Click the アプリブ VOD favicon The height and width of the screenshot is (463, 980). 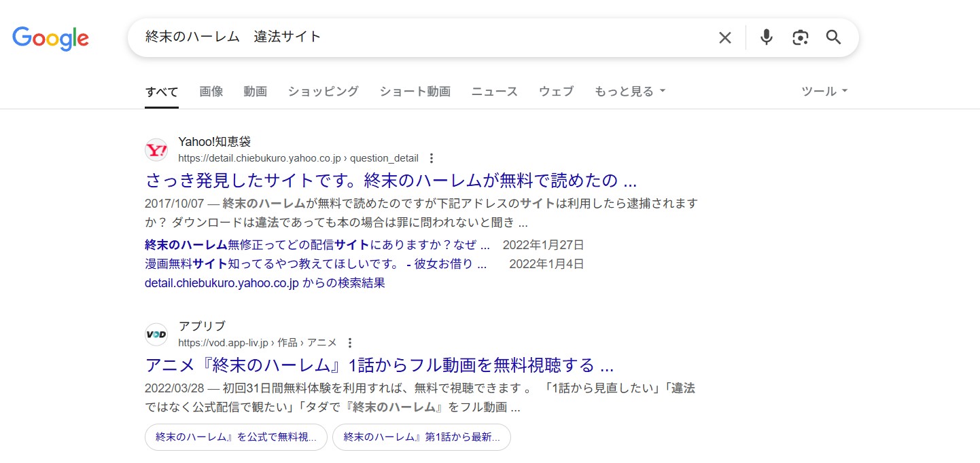(x=156, y=334)
